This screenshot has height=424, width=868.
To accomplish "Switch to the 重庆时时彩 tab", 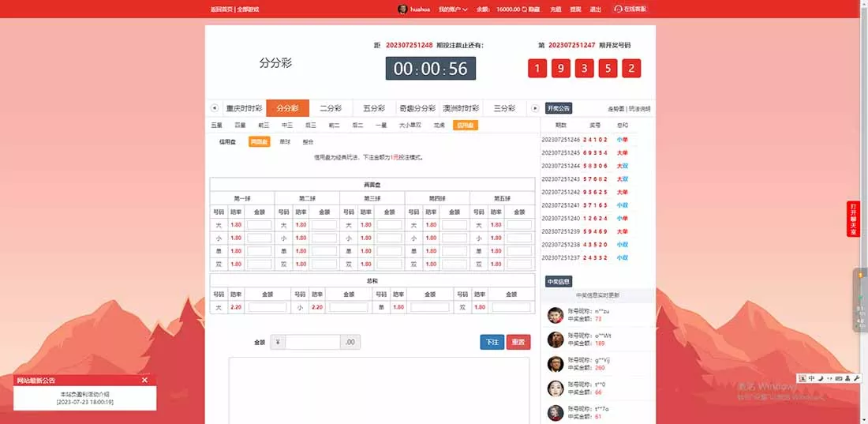I will click(244, 108).
